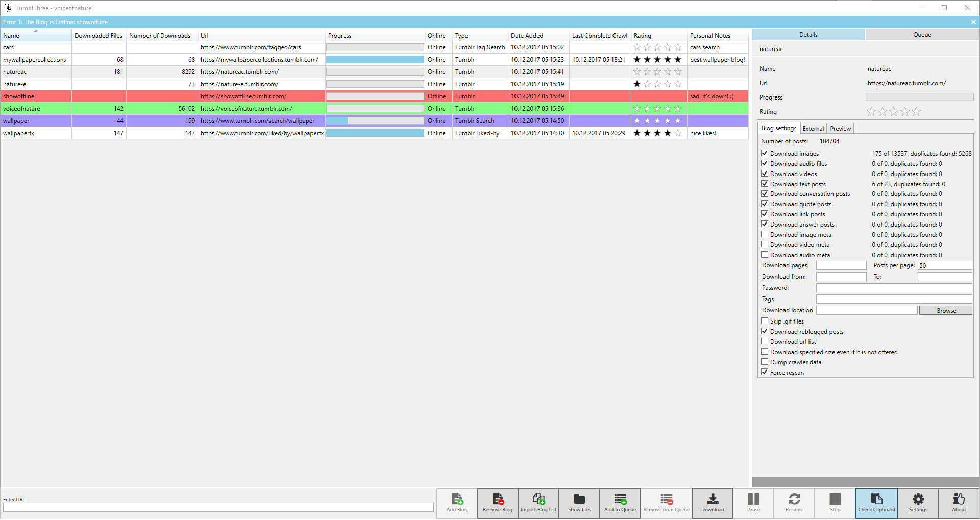980x520 pixels.
Task: Click the Tags input field
Action: tap(894, 299)
